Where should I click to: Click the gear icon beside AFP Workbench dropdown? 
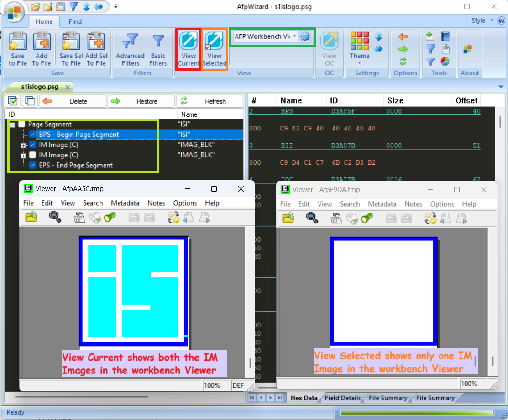pyautogui.click(x=305, y=36)
